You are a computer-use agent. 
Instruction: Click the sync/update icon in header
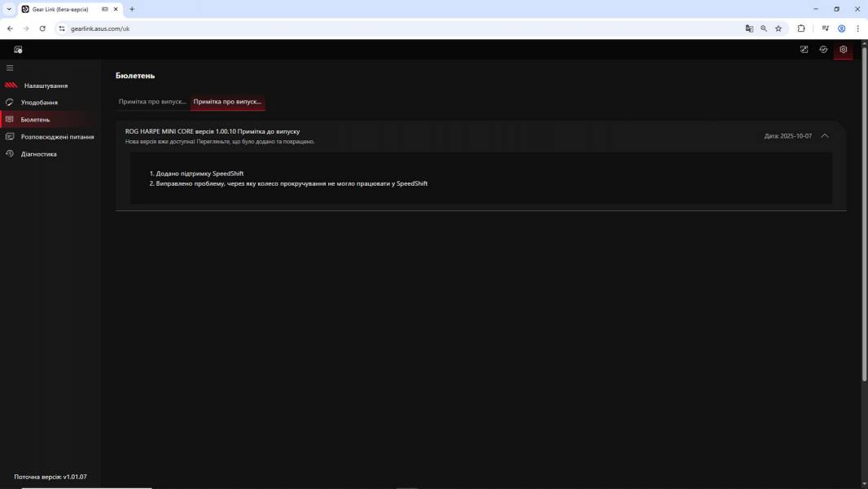pos(823,50)
